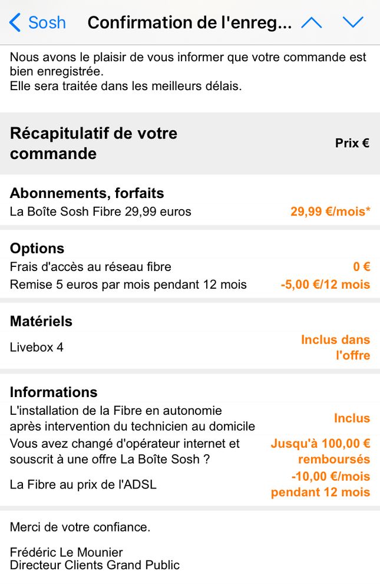Tap the Récapitulatif de votre commande header

94,143
